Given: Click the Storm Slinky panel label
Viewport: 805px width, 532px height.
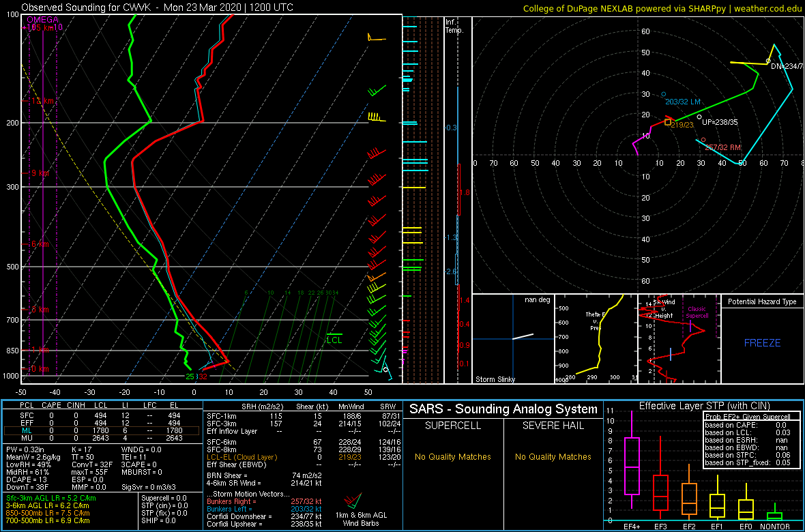Looking at the screenshot, I should pos(495,379).
